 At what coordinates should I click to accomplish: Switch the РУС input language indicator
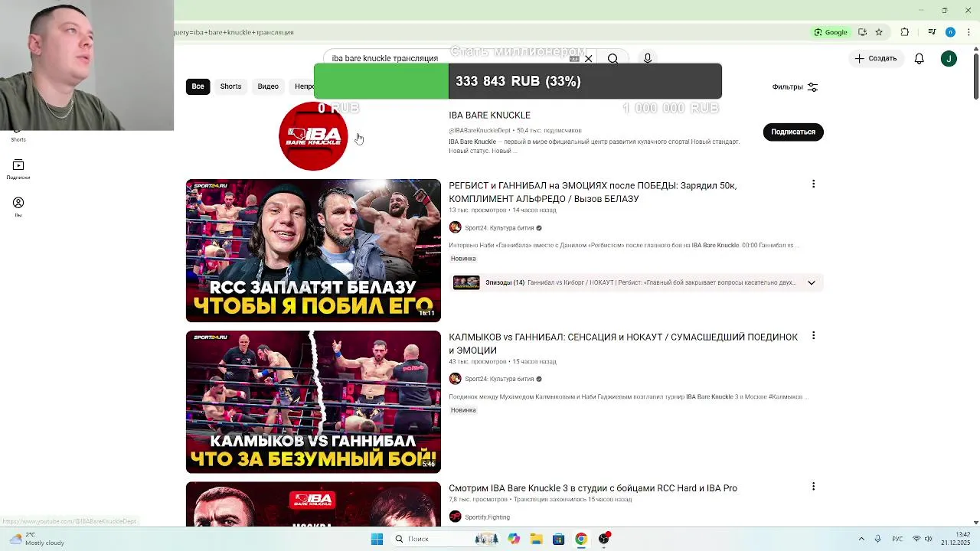point(897,539)
